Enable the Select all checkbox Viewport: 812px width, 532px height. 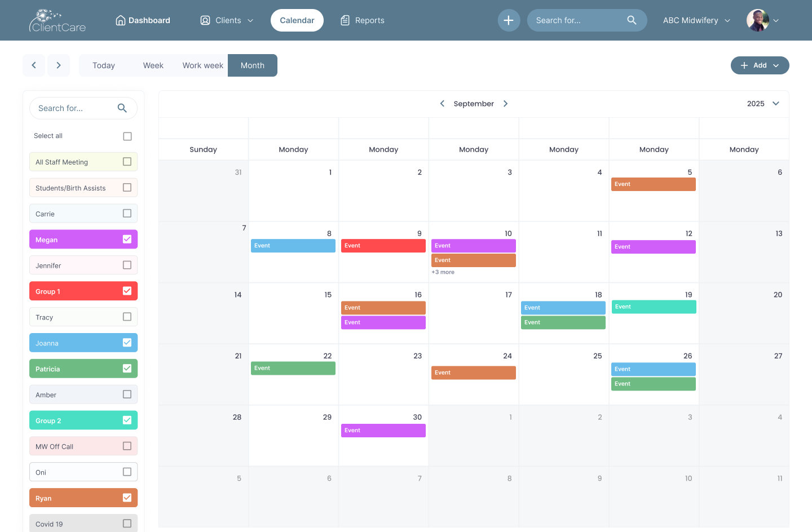(x=127, y=136)
